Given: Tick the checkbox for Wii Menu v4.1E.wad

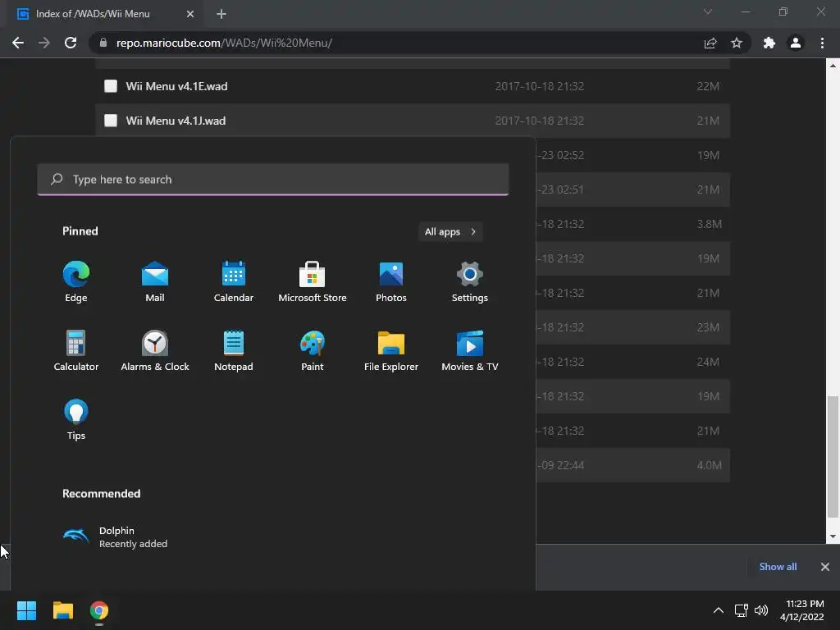Looking at the screenshot, I should [111, 86].
